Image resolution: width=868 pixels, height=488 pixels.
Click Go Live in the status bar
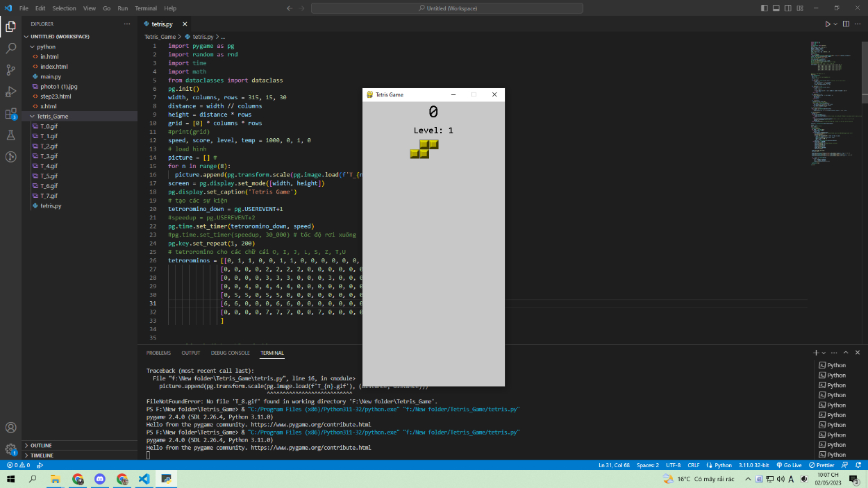point(789,465)
